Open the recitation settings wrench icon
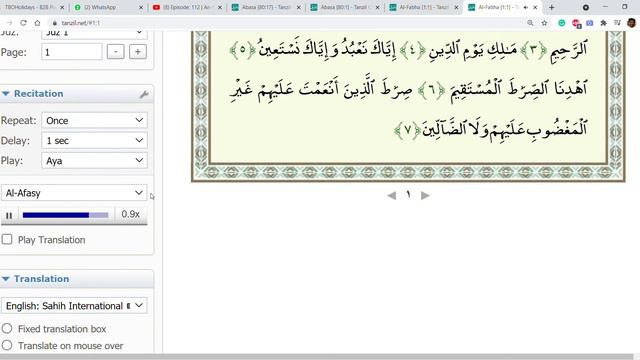640x360 pixels. [x=144, y=94]
